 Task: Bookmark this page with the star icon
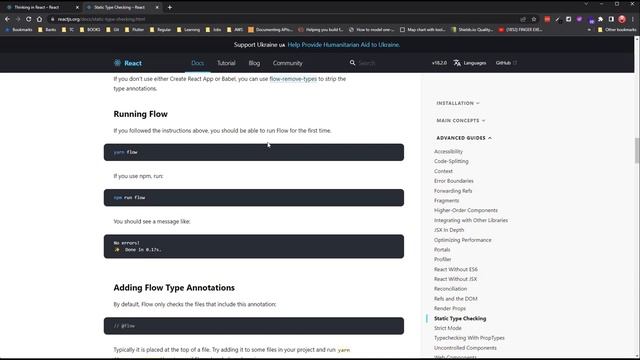(533, 19)
